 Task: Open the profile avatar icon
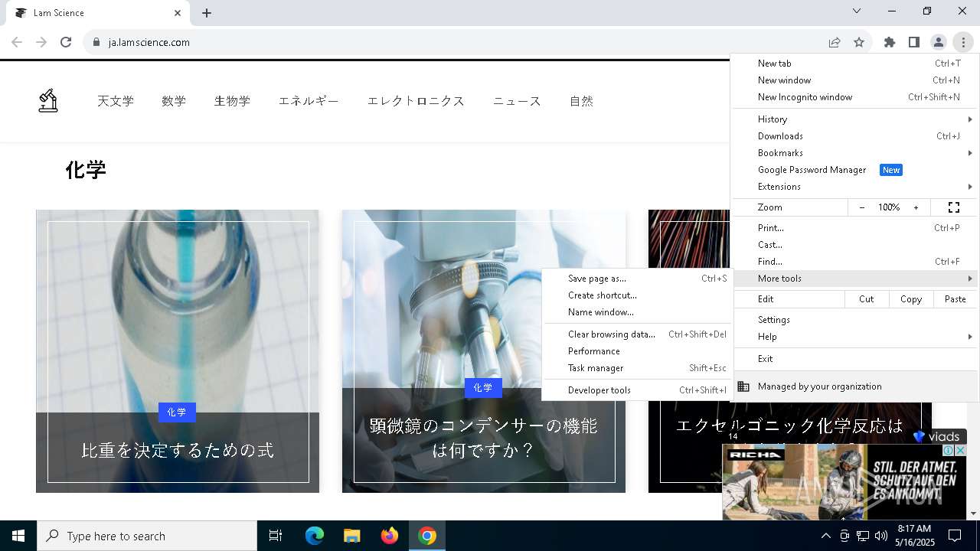[x=939, y=42]
